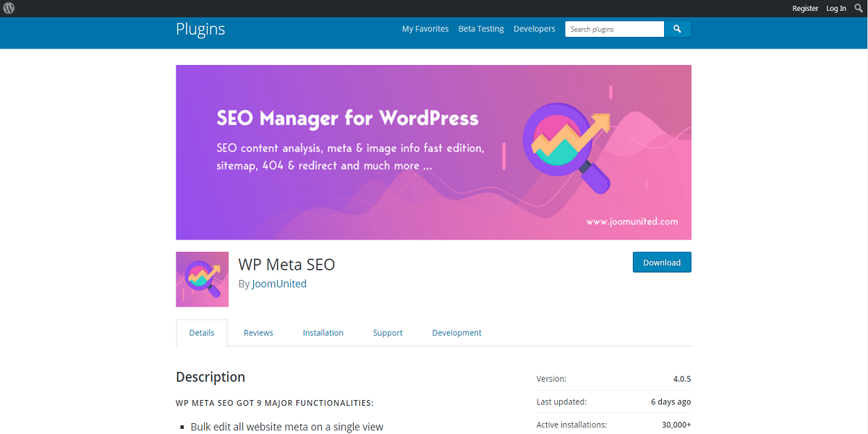Image resolution: width=868 pixels, height=434 pixels.
Task: Open the SEO Manager for WordPress banner image
Action: 433,153
